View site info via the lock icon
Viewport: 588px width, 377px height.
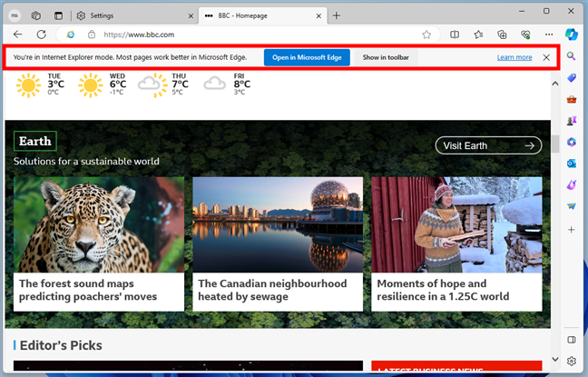point(92,35)
